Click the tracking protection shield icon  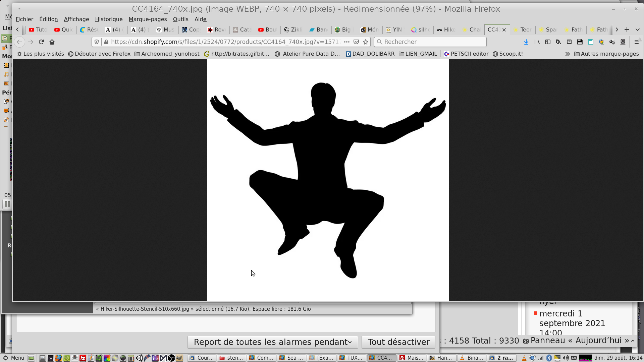click(97, 42)
